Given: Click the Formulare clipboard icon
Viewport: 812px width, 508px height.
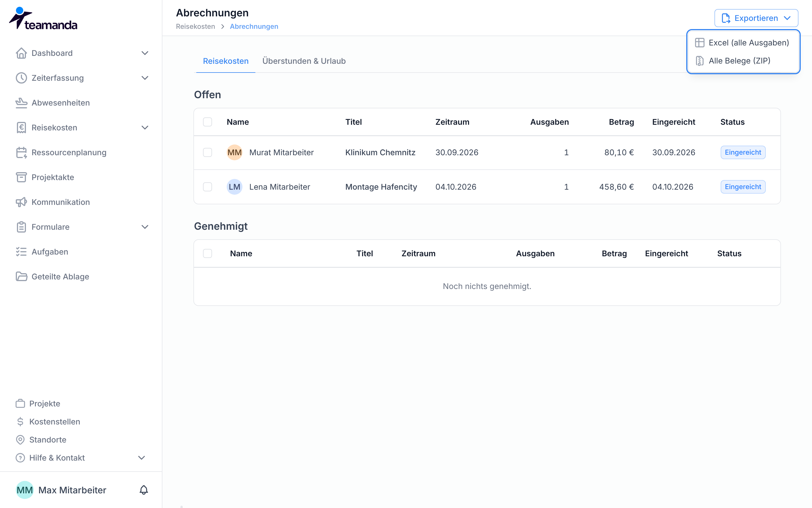Looking at the screenshot, I should tap(21, 227).
